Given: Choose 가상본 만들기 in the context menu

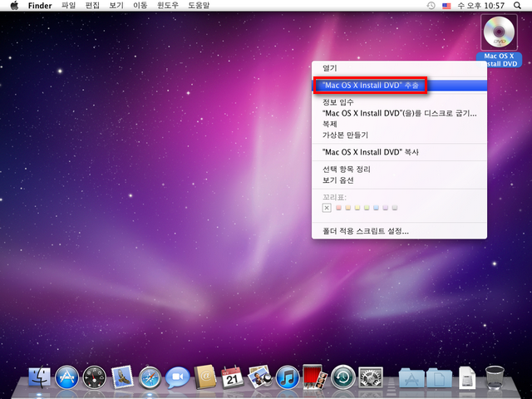Looking at the screenshot, I should tap(399, 135).
